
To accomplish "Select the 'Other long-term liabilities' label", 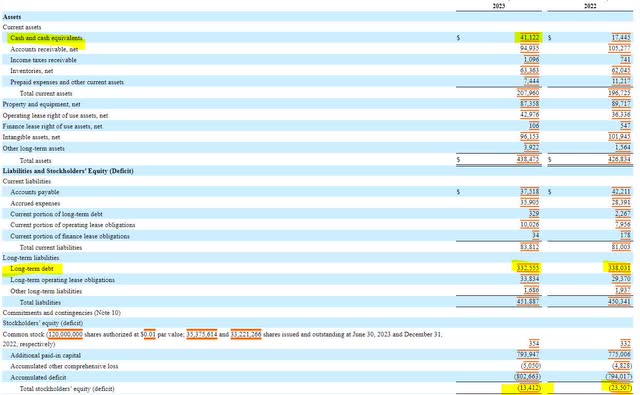I will (x=46, y=291).
